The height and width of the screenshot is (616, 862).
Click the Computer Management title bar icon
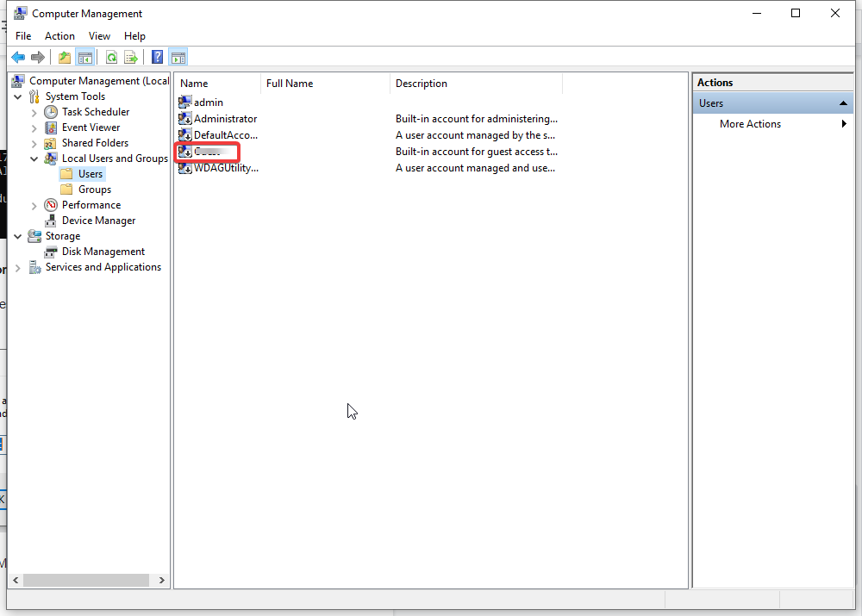21,13
